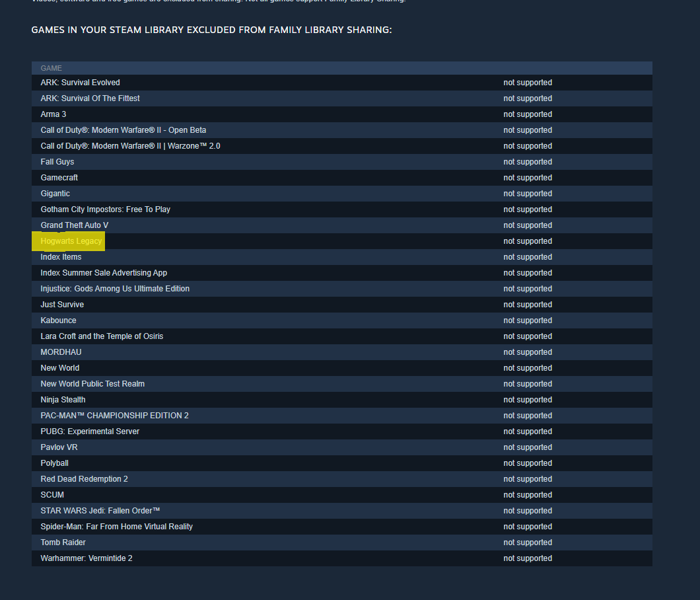Image resolution: width=700 pixels, height=600 pixels.
Task: Click PAC-MAN CHAMPIONSHIP EDITION 2 entry
Action: pos(114,416)
